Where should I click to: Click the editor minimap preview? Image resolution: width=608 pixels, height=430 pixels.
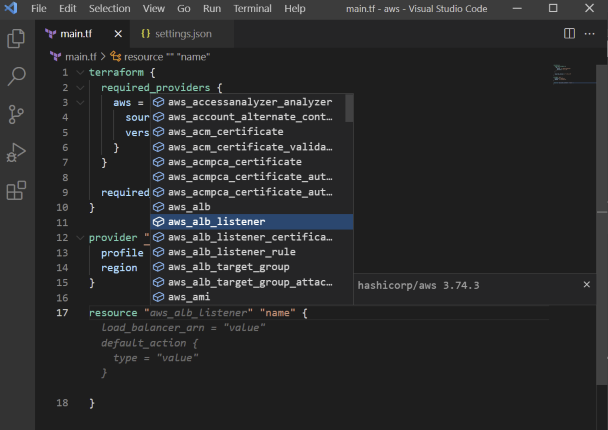[574, 74]
